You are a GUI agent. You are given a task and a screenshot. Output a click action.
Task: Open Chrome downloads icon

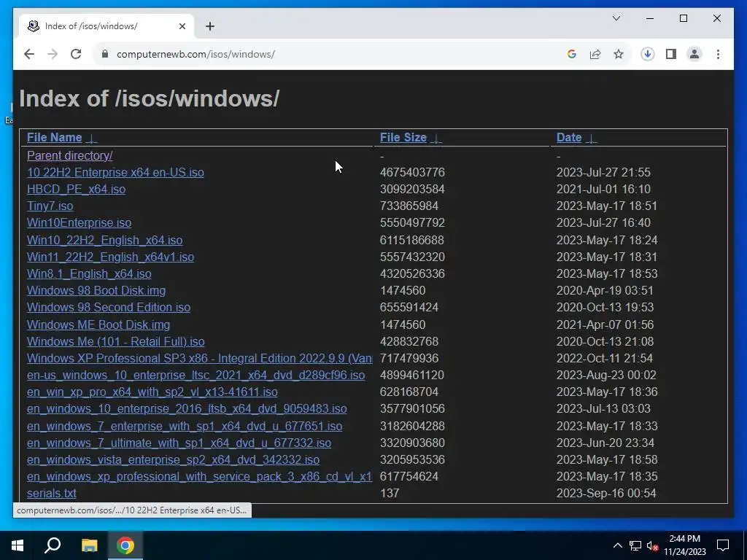(648, 54)
